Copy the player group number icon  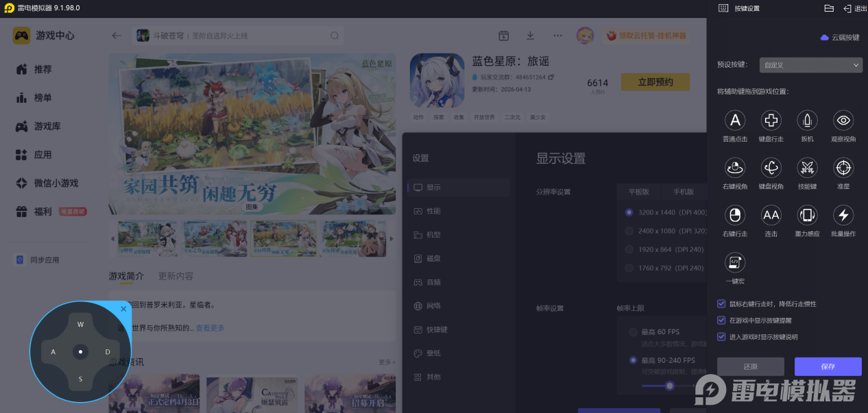click(551, 77)
